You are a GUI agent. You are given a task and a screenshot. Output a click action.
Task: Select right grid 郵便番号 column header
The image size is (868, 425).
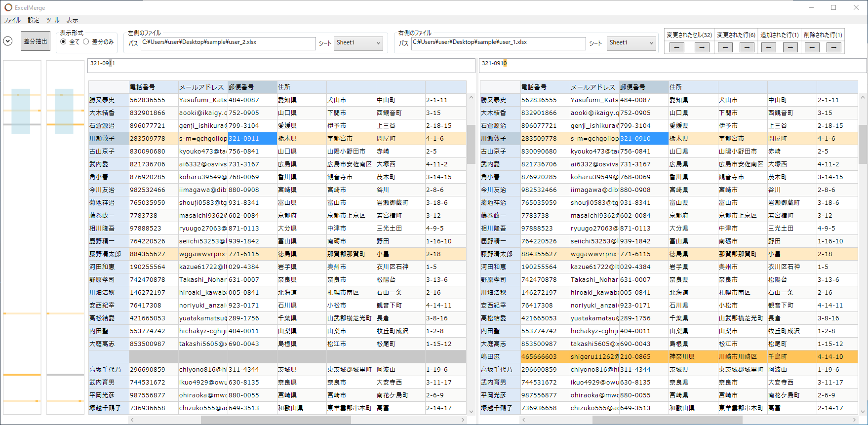tap(644, 87)
